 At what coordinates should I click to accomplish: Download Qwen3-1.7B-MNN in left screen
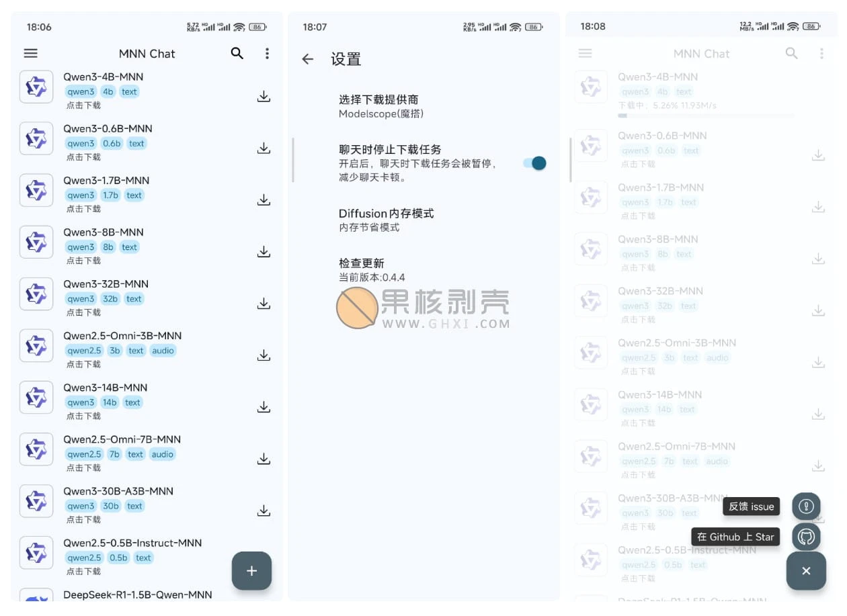(x=264, y=200)
